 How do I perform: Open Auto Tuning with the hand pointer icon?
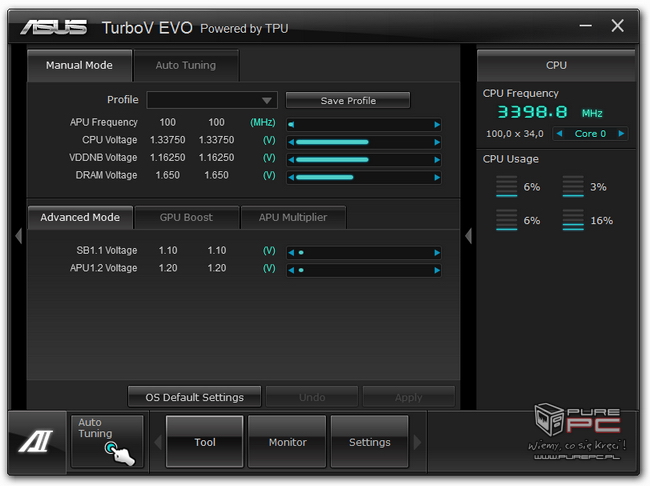click(107, 441)
